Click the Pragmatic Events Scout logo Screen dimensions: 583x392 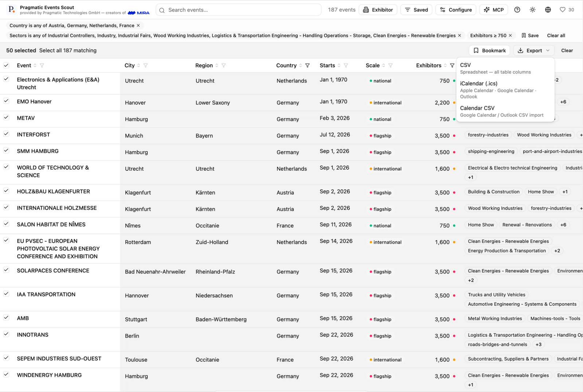tap(12, 9)
